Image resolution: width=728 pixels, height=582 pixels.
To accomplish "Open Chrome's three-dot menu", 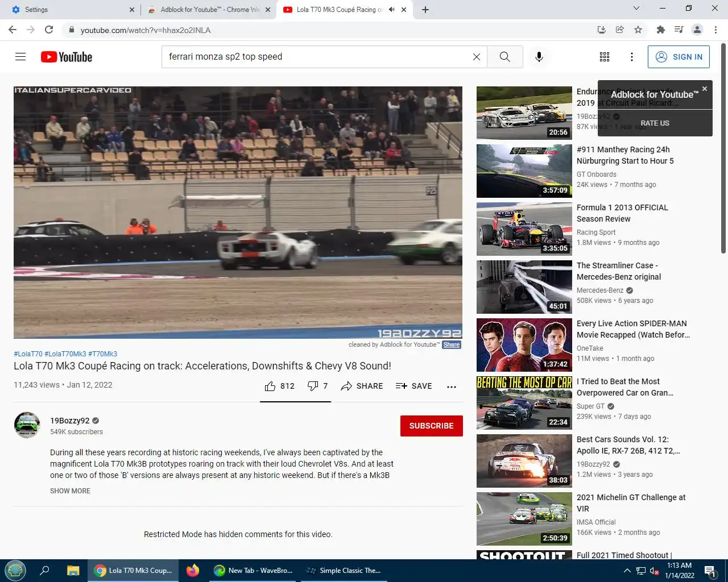I will pyautogui.click(x=716, y=30).
